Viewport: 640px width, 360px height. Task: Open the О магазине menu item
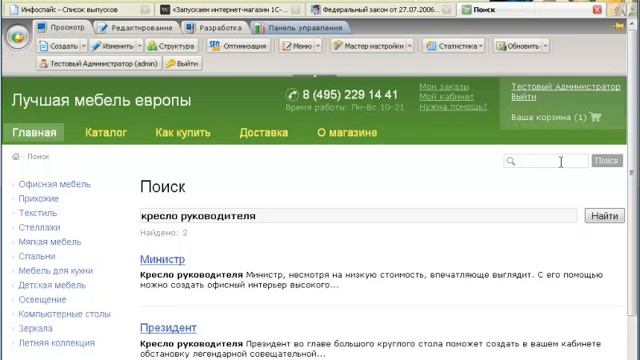coord(347,133)
